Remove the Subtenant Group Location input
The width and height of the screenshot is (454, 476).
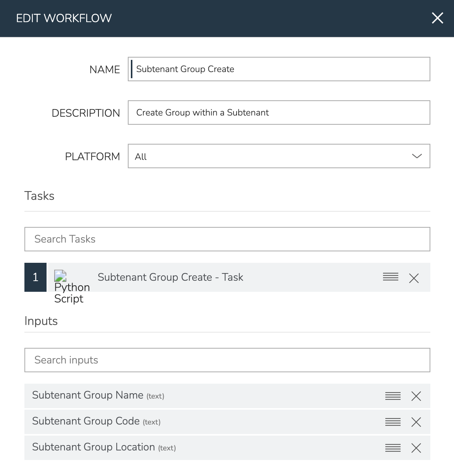point(416,448)
